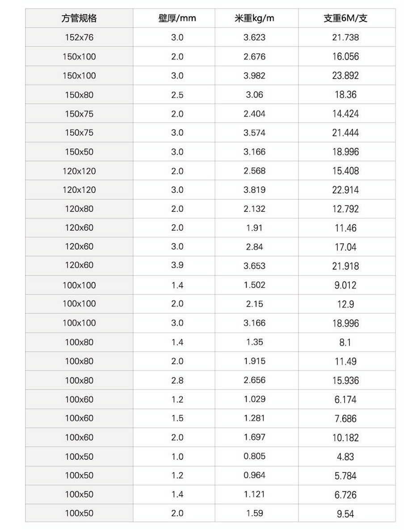Select the 3.623 meter weight cell

[x=254, y=38]
